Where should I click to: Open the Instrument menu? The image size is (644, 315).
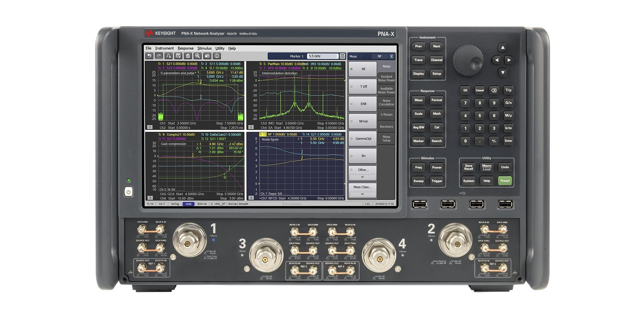164,48
